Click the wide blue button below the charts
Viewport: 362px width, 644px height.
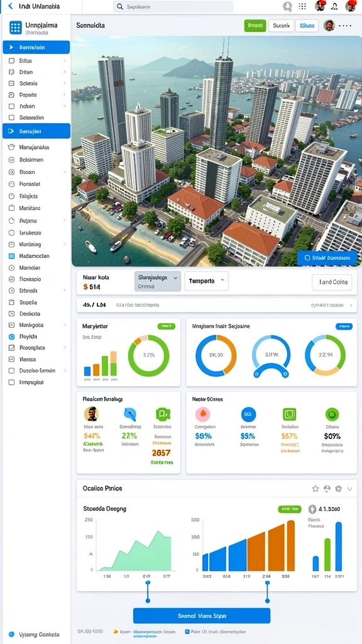[202, 616]
